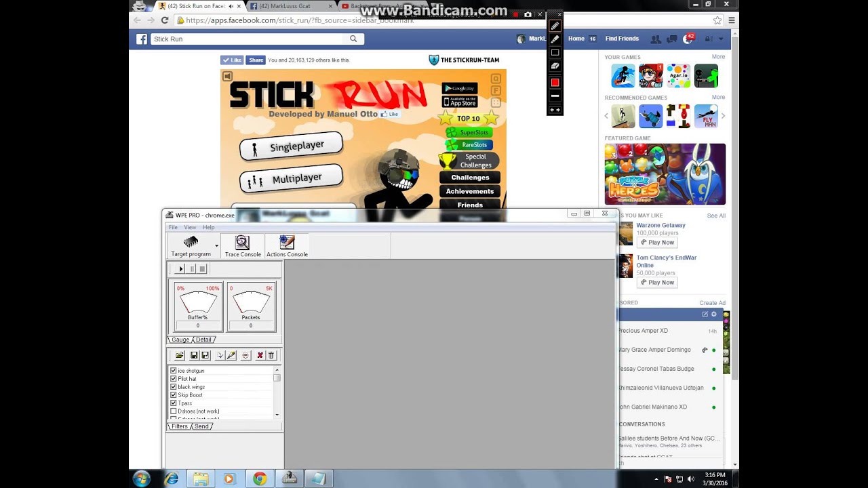Click the Google Play badge
Screen dimensions: 868x488
pos(460,88)
